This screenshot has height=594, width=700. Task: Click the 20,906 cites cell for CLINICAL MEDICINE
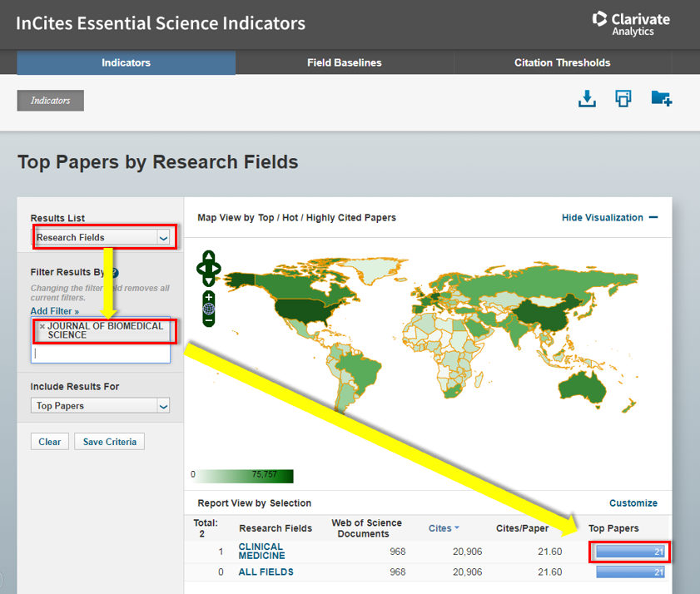[468, 552]
